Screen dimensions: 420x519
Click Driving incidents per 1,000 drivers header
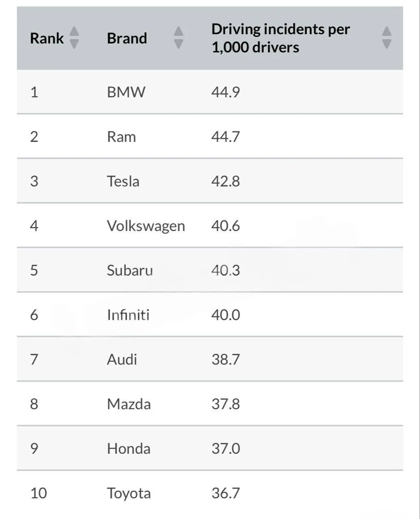(281, 38)
